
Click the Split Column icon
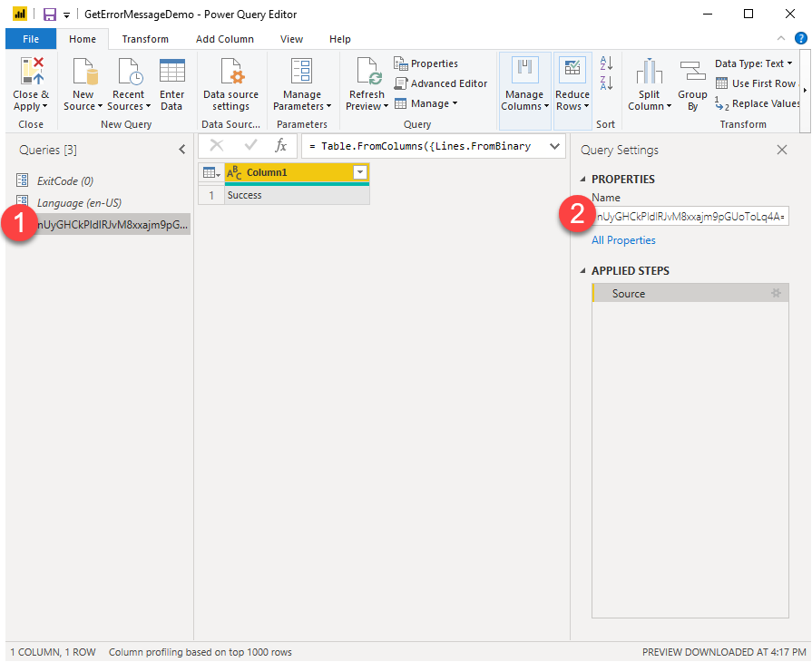[650, 71]
